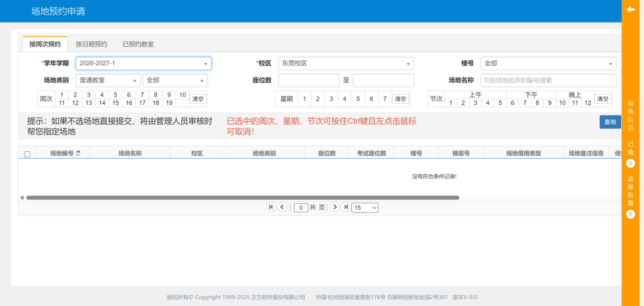Switch to the 按日期预约 tab
This screenshot has height=306, width=644.
92,44
